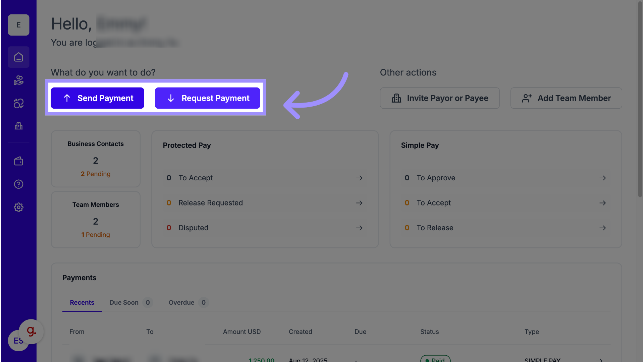Open the Business Contacts card
Image resolution: width=644 pixels, height=362 pixels.
coord(96,159)
